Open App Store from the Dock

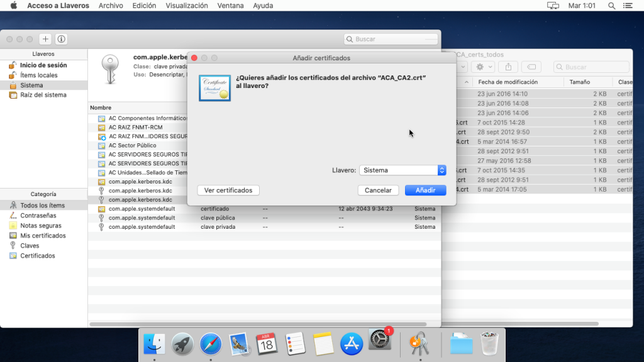352,344
